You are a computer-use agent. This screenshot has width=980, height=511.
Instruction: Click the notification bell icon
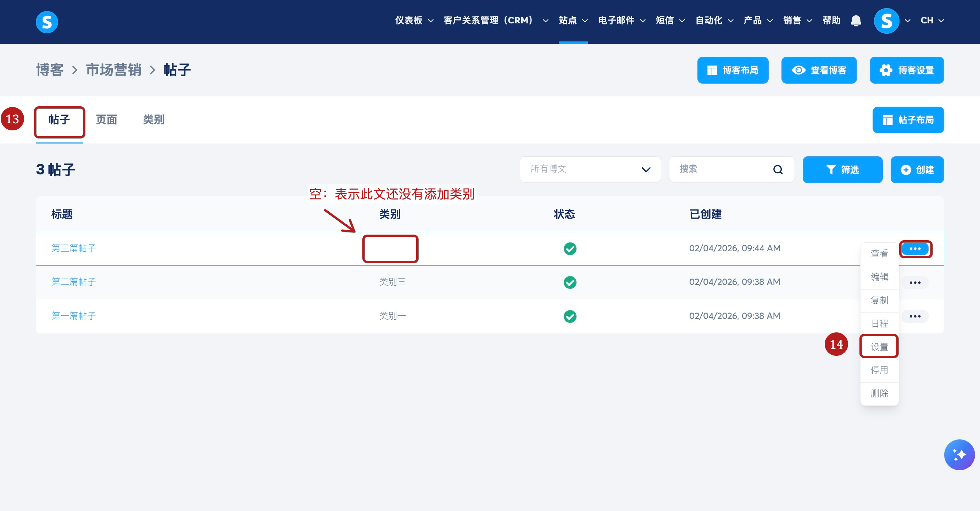click(856, 21)
